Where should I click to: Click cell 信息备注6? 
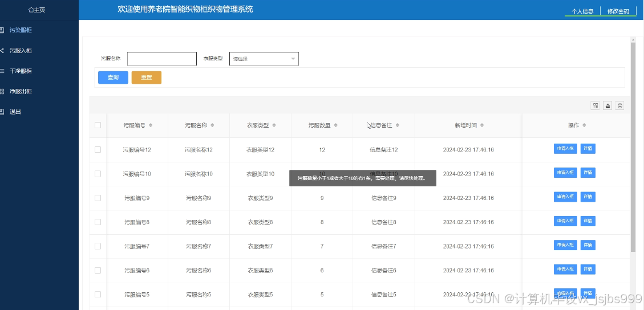pyautogui.click(x=384, y=271)
